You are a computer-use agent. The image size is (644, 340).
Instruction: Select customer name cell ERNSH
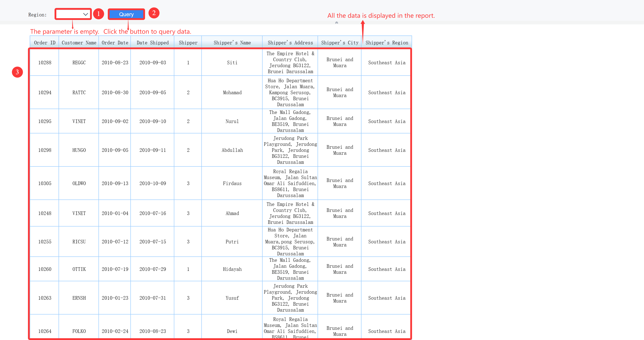[x=79, y=298]
